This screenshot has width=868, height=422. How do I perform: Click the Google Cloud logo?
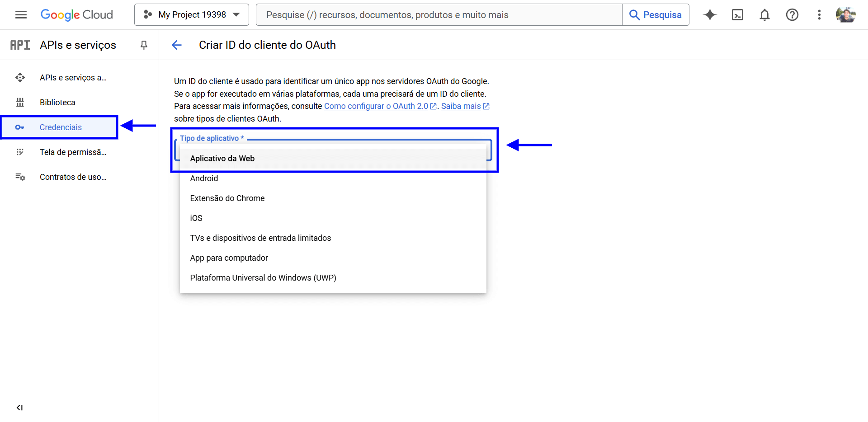click(77, 15)
